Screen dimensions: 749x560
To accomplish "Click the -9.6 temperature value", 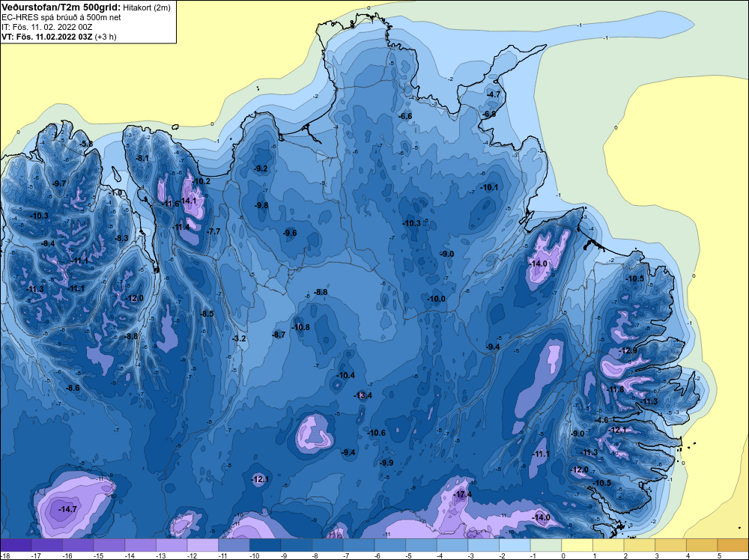I will click(x=290, y=233).
